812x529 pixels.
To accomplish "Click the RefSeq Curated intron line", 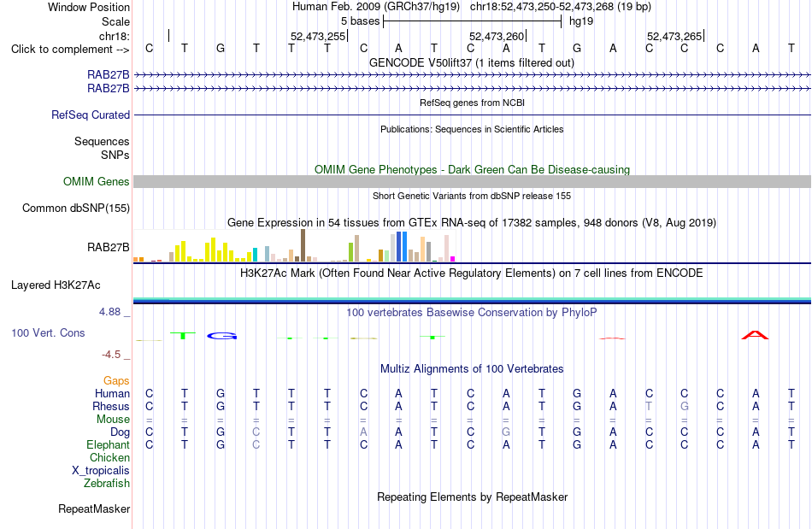I will click(473, 115).
